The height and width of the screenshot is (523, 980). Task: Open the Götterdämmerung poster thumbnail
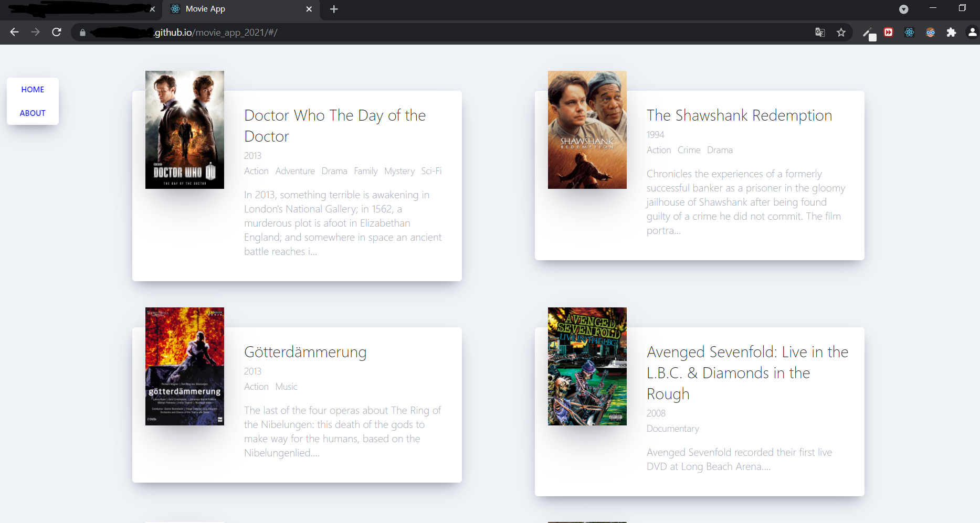[x=185, y=366]
